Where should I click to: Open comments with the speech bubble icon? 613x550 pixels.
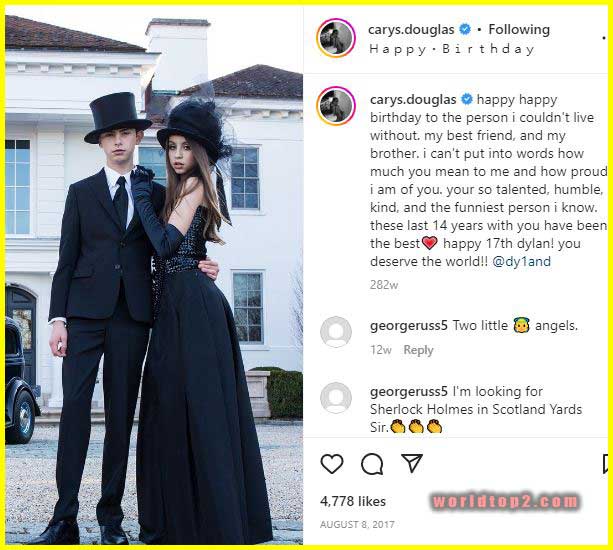372,464
